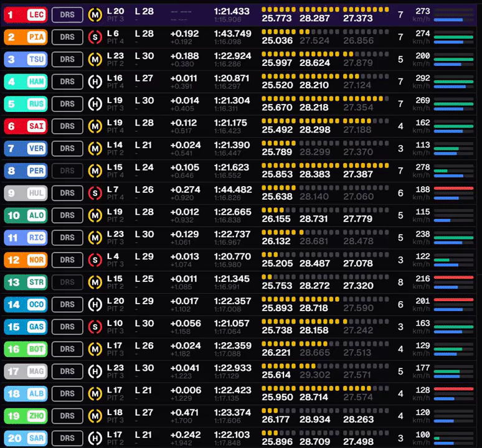Select the position 12 NOR driver badge

click(x=26, y=260)
